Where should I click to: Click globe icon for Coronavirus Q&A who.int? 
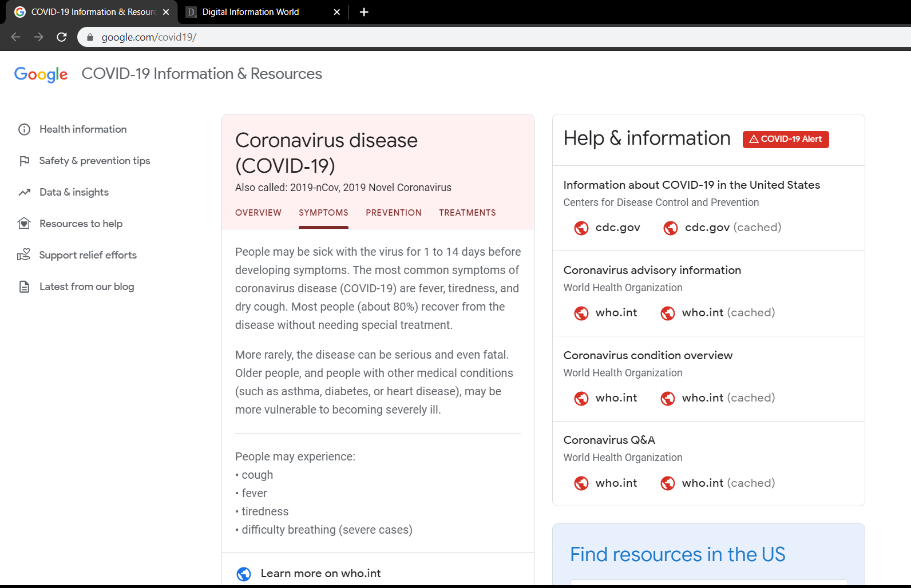coord(581,483)
